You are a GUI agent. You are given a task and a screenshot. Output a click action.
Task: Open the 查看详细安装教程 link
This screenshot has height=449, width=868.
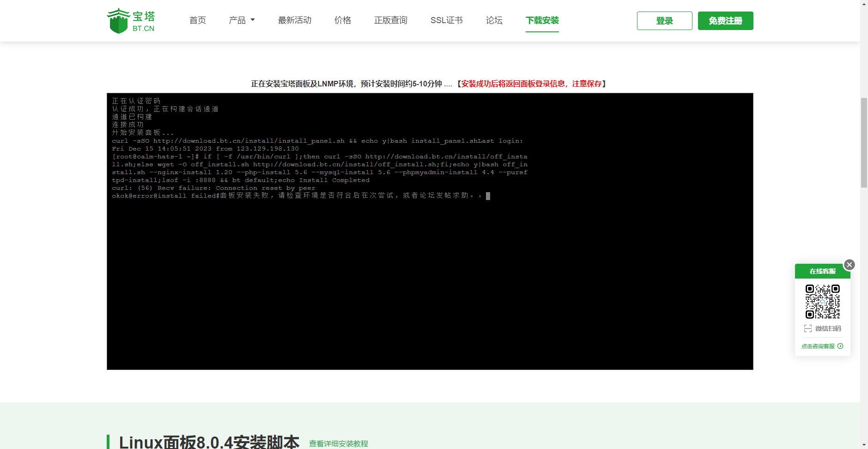[338, 443]
